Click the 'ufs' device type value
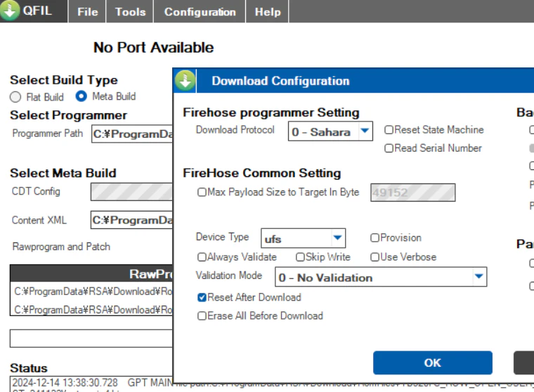The width and height of the screenshot is (534, 392). click(273, 239)
